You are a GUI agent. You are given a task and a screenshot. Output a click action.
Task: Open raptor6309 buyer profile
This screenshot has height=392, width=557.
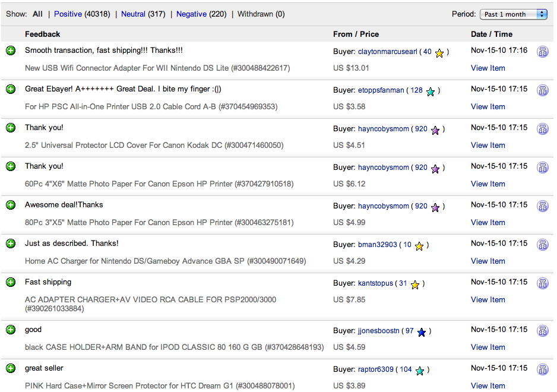coord(375,369)
